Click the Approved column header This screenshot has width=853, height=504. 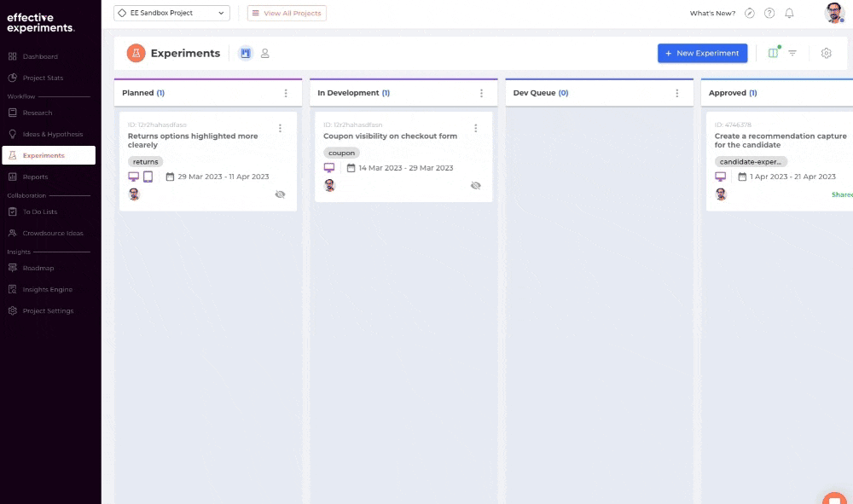tap(777, 92)
